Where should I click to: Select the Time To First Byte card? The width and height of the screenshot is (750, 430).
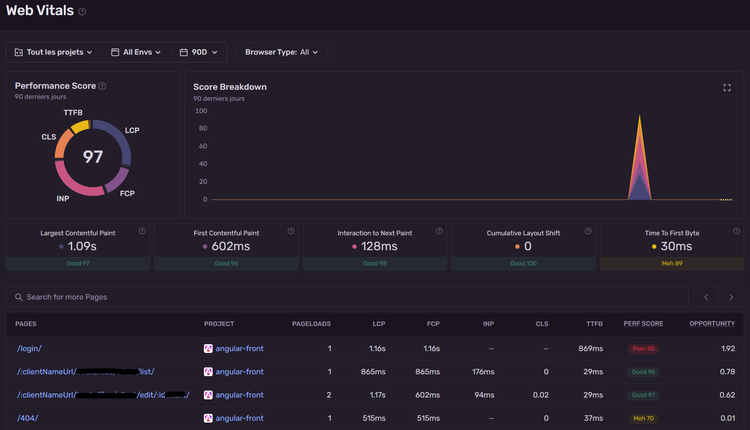coord(672,247)
